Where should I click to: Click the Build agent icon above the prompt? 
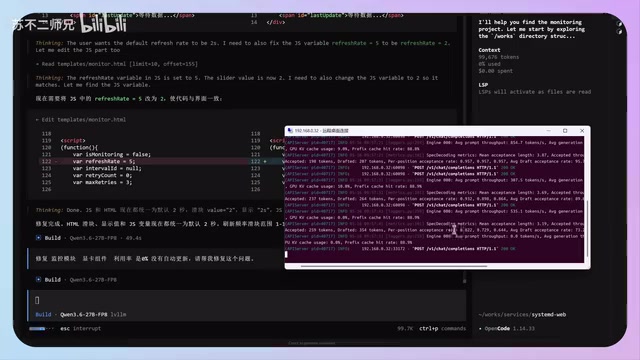(38, 280)
